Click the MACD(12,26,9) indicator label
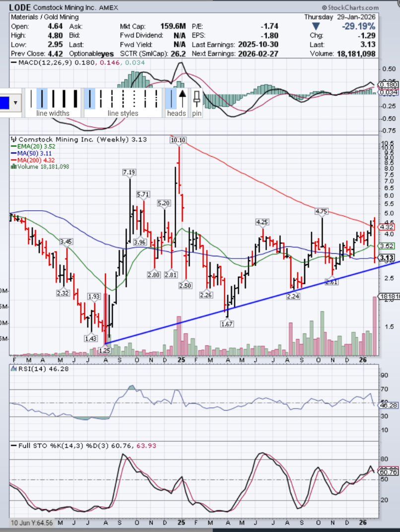400x532 pixels. [x=45, y=62]
